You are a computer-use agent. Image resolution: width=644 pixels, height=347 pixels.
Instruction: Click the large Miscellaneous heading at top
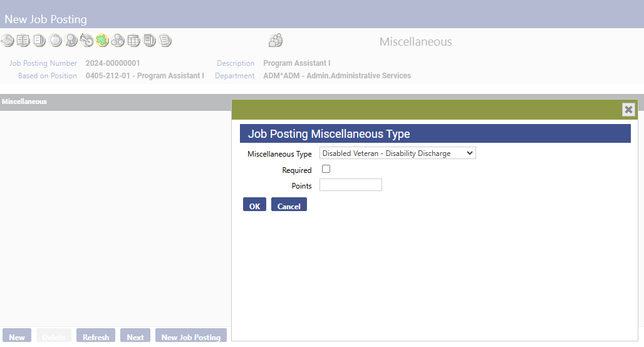[415, 42]
